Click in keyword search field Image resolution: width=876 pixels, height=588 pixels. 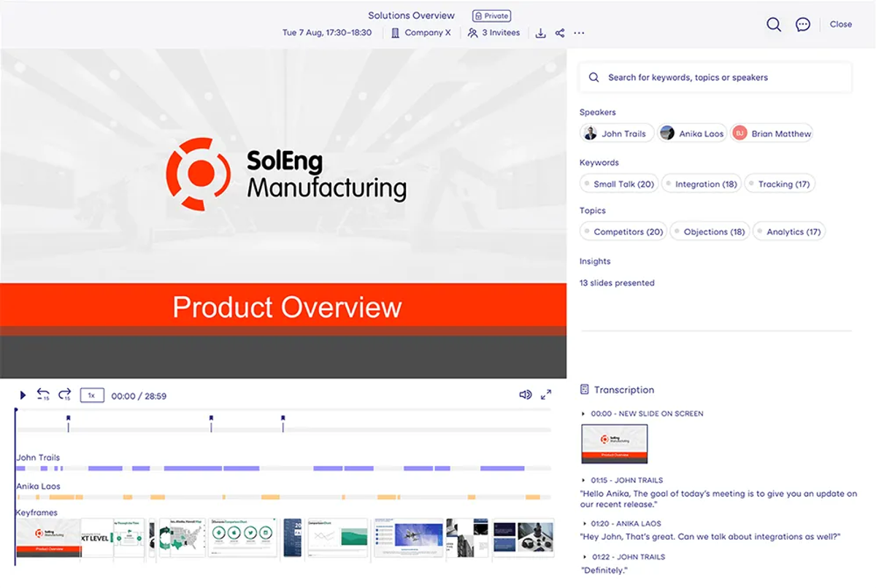pyautogui.click(x=715, y=77)
